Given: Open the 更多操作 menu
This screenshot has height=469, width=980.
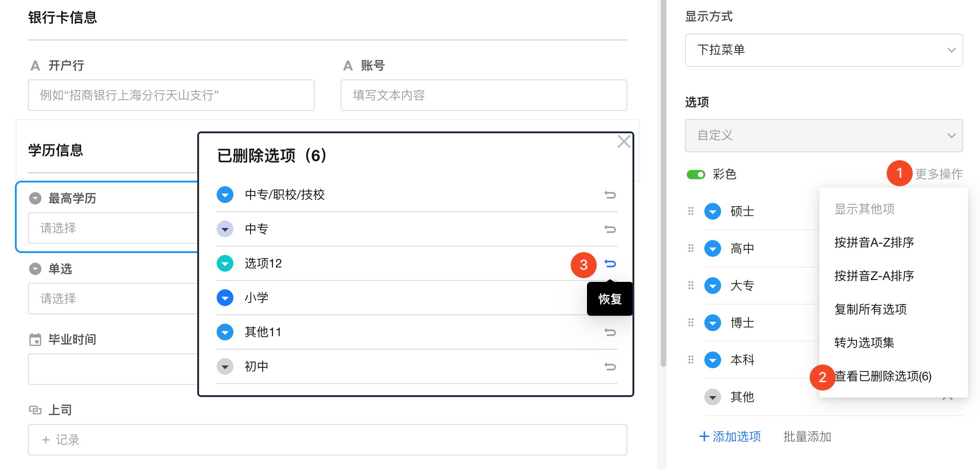Looking at the screenshot, I should [938, 174].
